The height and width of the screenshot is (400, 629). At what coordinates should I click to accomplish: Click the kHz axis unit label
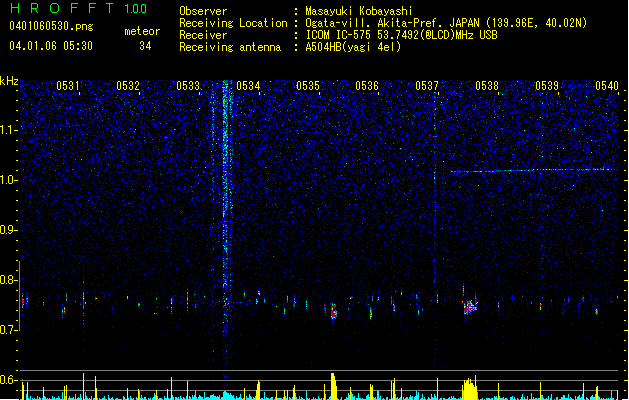tap(9, 81)
